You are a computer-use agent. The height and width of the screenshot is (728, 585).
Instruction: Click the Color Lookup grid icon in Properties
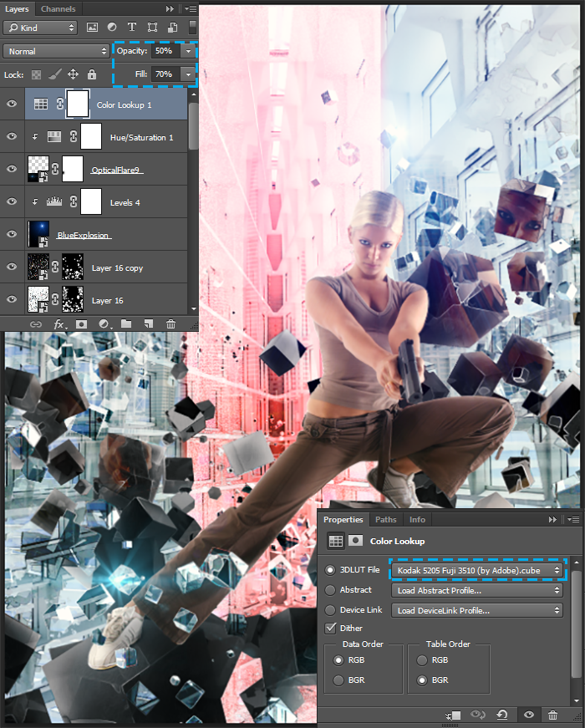pos(336,541)
